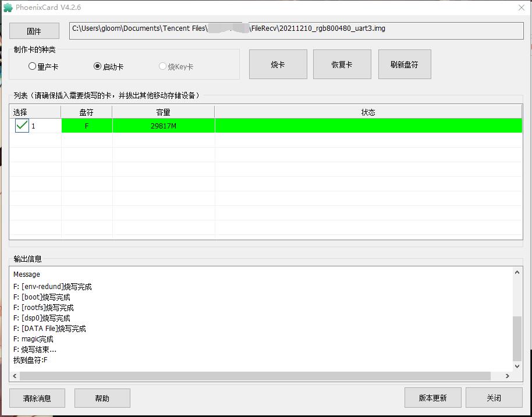Click 刷新盘符 to refresh drive letters
Image resolution: width=532 pixels, height=417 pixels.
pos(405,64)
